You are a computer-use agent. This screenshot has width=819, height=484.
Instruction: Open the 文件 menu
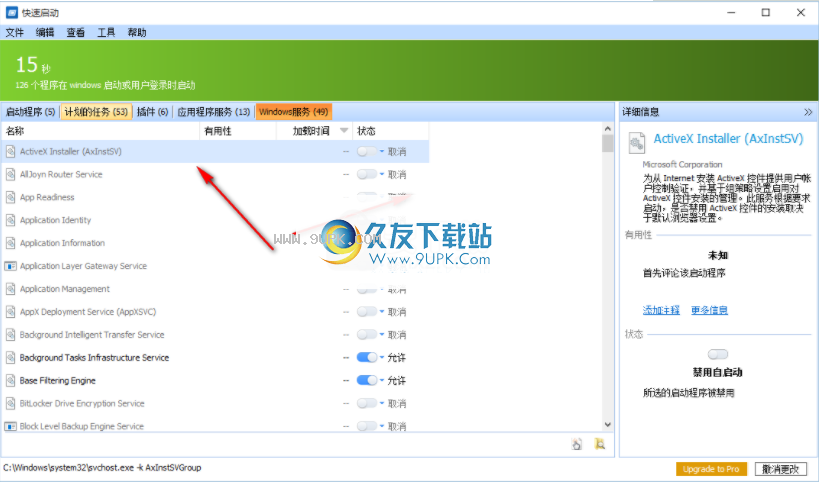15,32
